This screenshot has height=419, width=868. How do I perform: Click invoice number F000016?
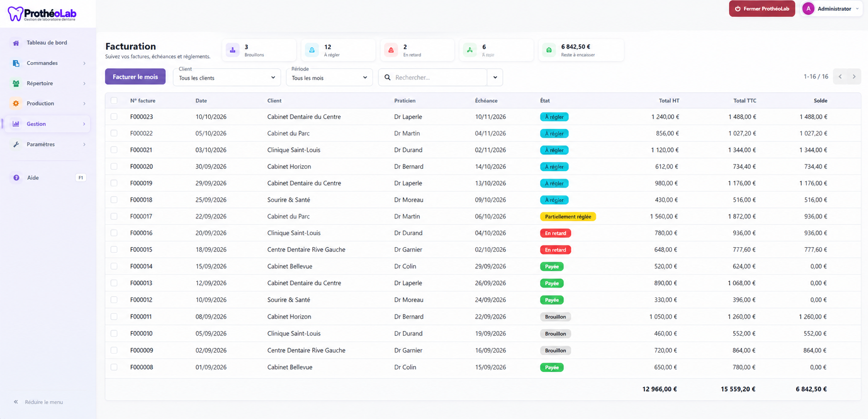click(x=141, y=233)
